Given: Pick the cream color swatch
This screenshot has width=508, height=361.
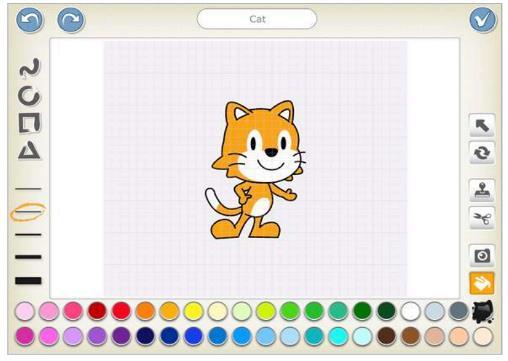Looking at the screenshot, I should tap(218, 311).
